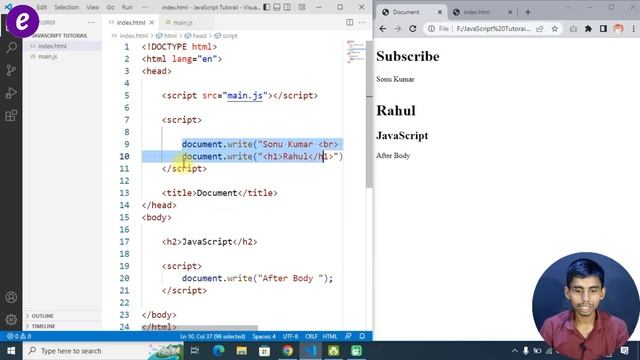Open Customize Layout icon
Image resolution: width=640 pixels, height=360 pixels.
[x=302, y=7]
